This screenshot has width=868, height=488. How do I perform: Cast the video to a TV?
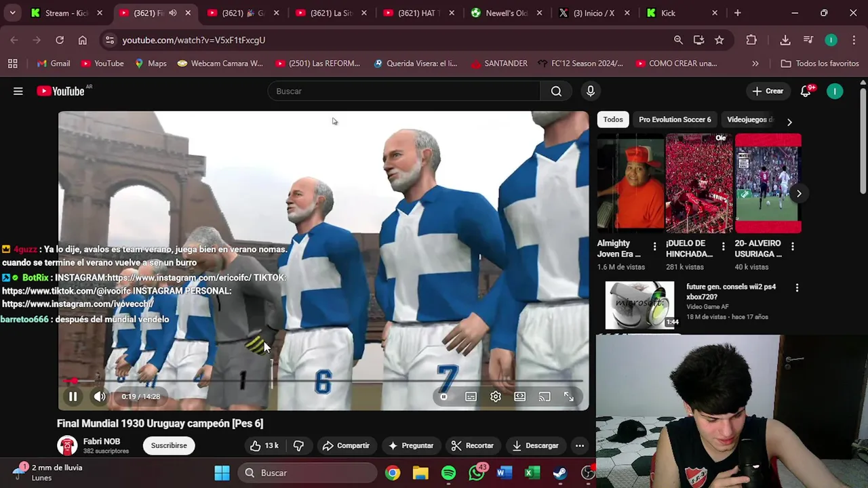(545, 396)
